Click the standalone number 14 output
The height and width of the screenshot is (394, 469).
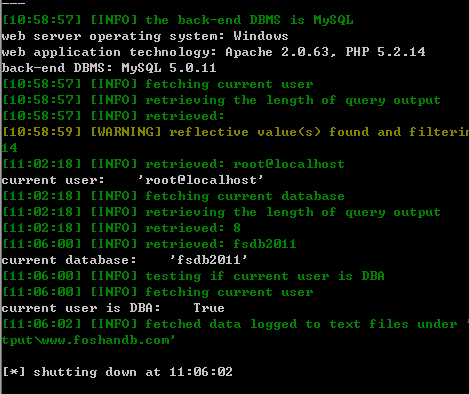coord(9,148)
